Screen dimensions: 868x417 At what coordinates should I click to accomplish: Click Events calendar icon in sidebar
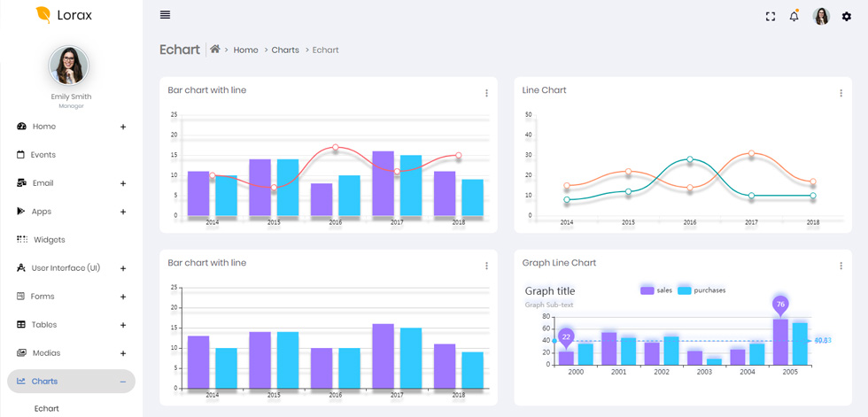click(20, 154)
